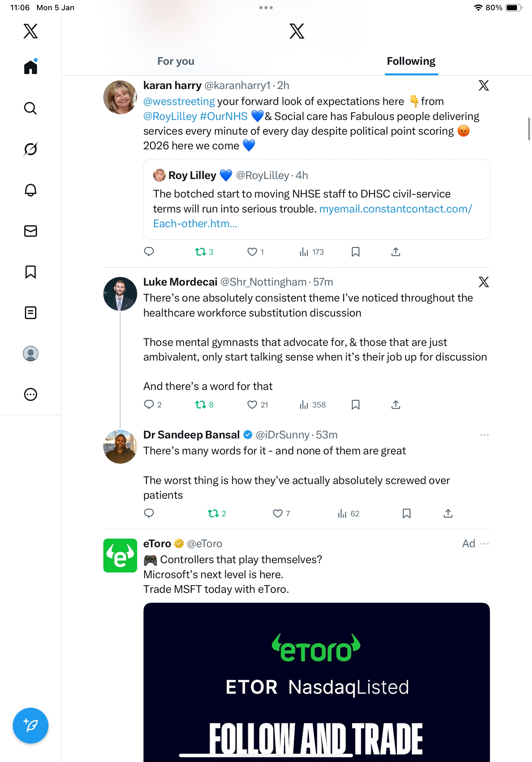Open Messages envelope in the sidebar
This screenshot has width=532, height=762.
(x=31, y=231)
